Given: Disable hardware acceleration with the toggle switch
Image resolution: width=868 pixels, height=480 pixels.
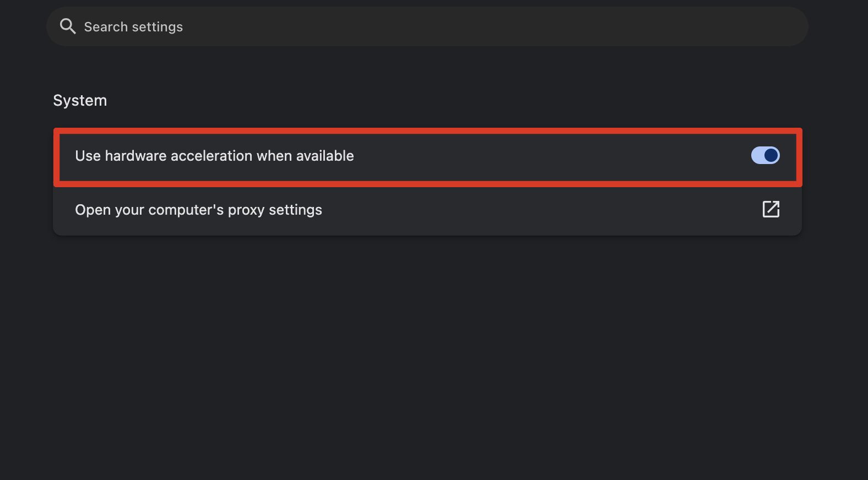Looking at the screenshot, I should tap(765, 156).
